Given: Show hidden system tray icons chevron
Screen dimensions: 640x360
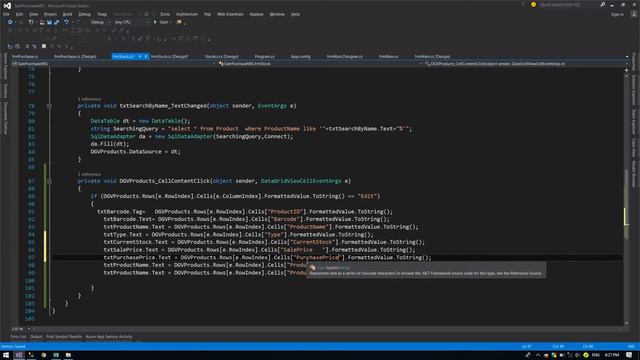Looking at the screenshot, I should point(538,355).
